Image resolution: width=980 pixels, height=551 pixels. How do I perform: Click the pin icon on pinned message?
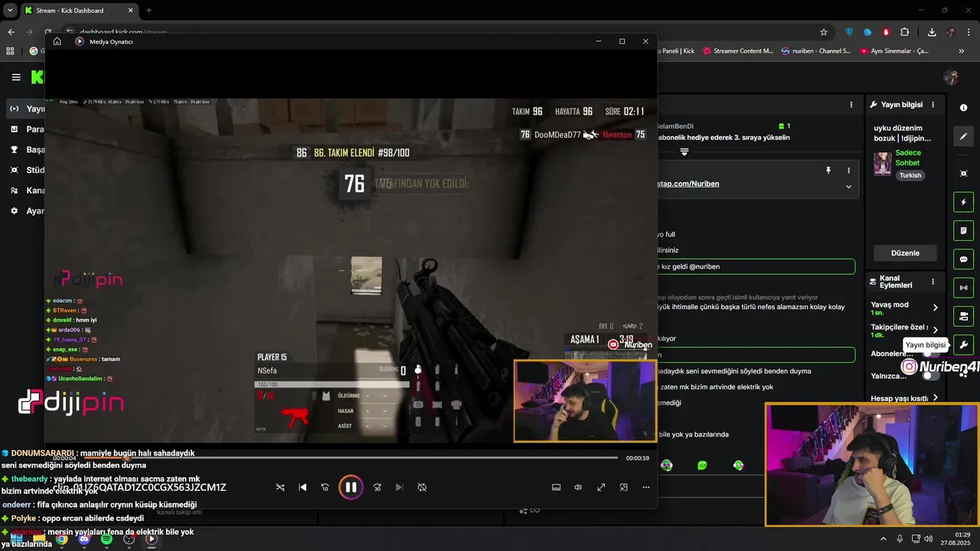pos(828,171)
